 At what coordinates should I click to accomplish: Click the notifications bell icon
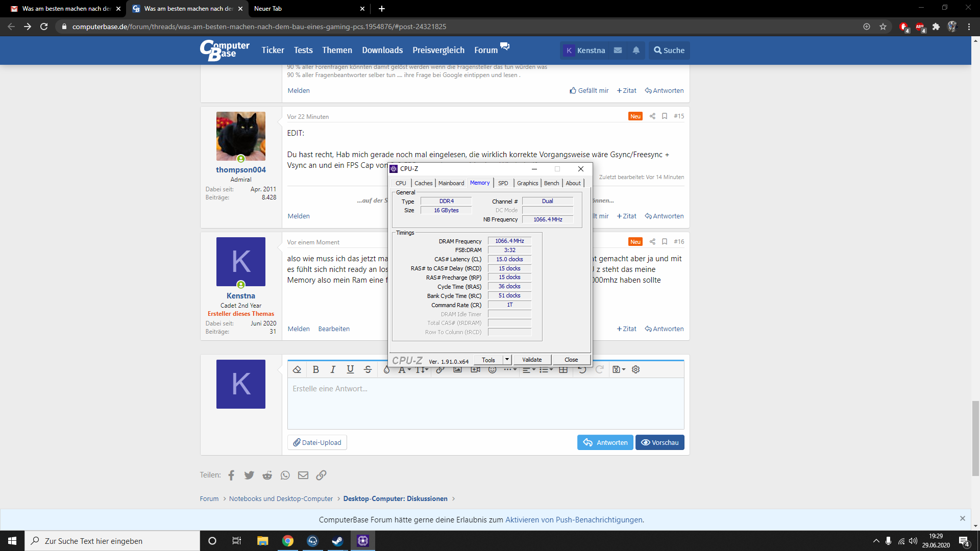coord(636,51)
